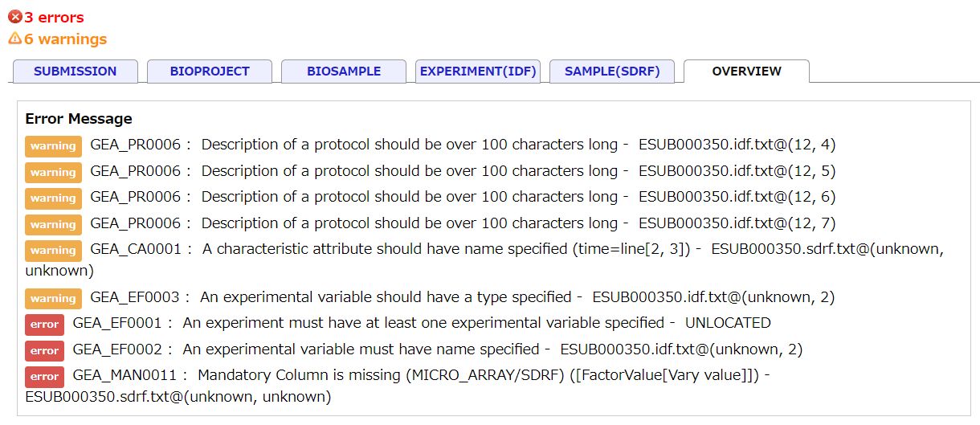Open the SAMPLE(SDRF) tab
Screen dimensions: 980x425
[612, 72]
